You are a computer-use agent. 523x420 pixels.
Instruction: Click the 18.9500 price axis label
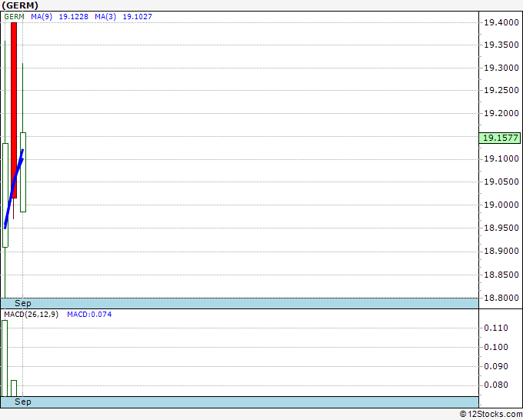[501, 228]
